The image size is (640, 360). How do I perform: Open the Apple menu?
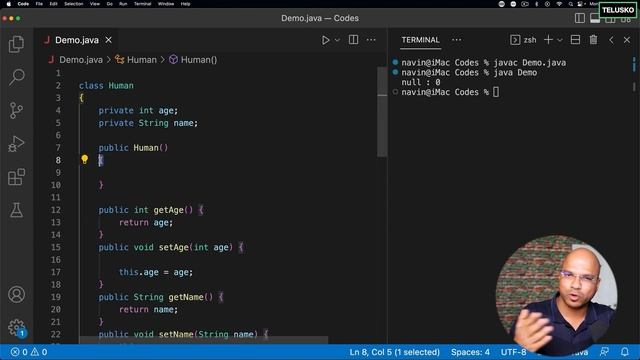coord(9,4)
